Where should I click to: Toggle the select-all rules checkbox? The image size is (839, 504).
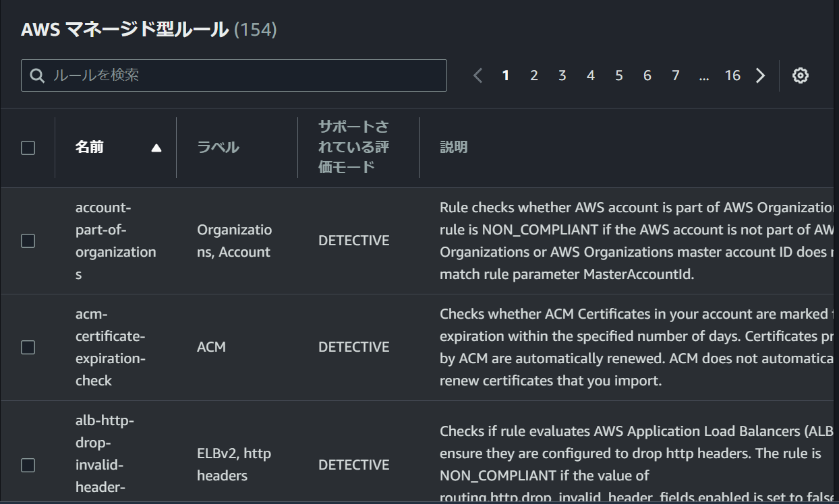[28, 148]
